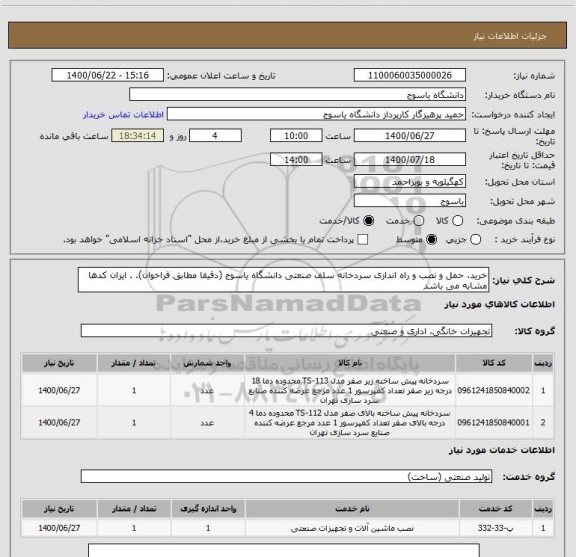This screenshot has height=557, width=576.
Task: Click the نام خدمت column header
Action: (x=352, y=509)
